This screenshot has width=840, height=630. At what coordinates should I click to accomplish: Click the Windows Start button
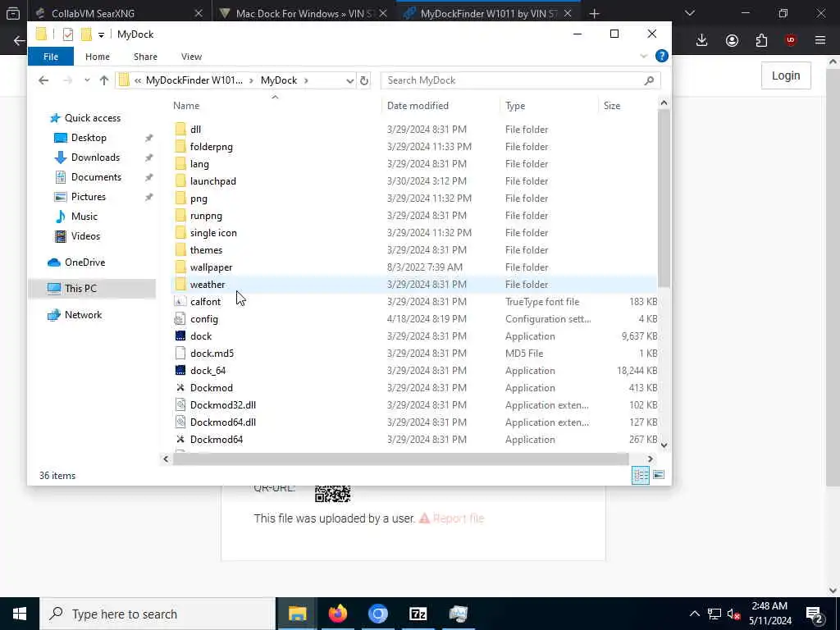coord(20,614)
